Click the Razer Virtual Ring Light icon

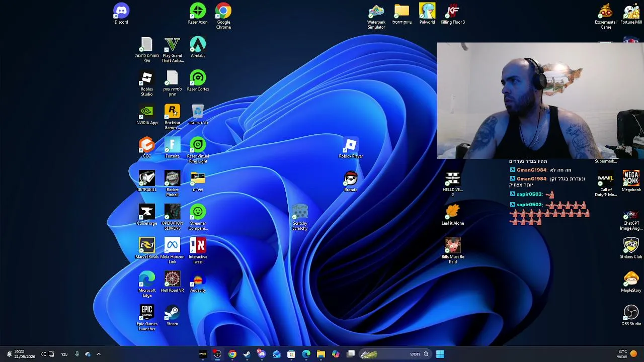pos(198,151)
